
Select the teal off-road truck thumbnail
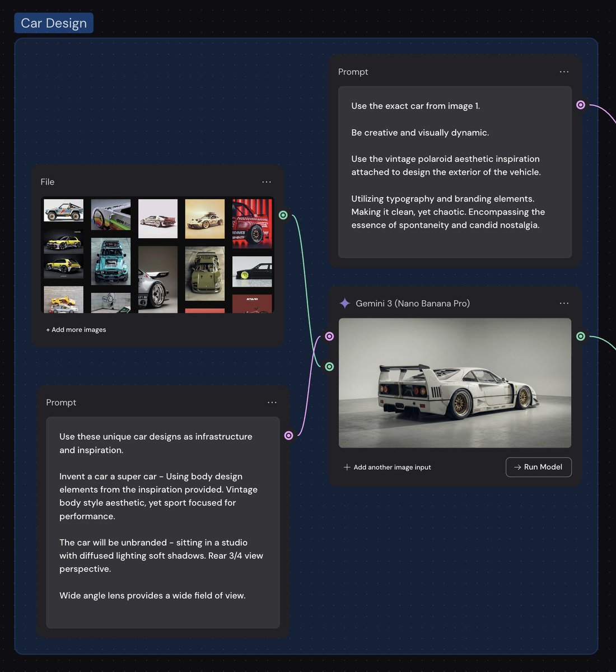click(x=111, y=262)
